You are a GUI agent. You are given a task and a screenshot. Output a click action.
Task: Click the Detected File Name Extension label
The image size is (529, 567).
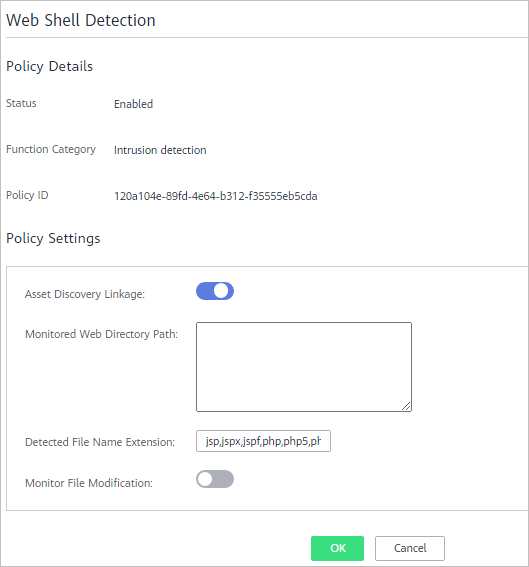click(100, 442)
